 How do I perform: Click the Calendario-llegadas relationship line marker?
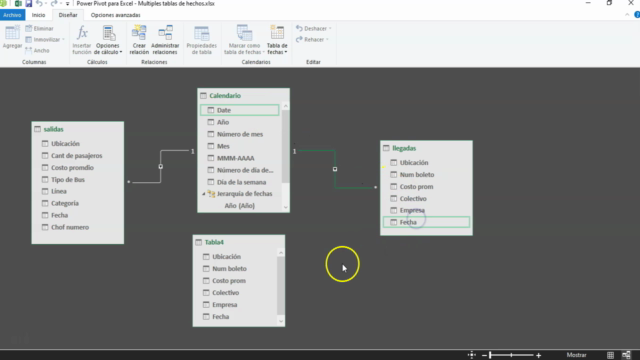tap(335, 169)
